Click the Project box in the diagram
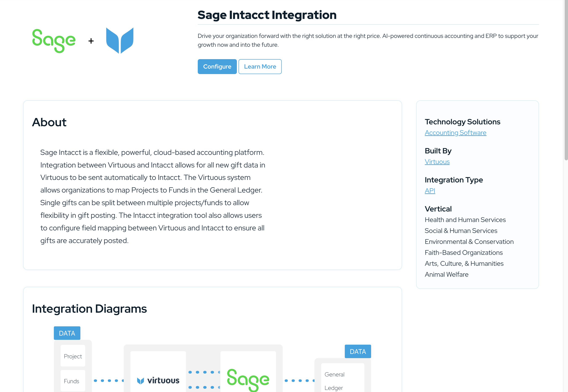568x392 pixels. pos(73,356)
